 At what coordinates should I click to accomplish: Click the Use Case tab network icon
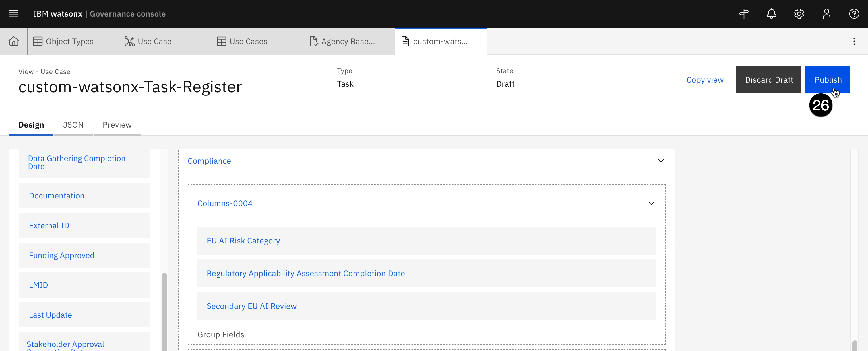[x=129, y=41]
